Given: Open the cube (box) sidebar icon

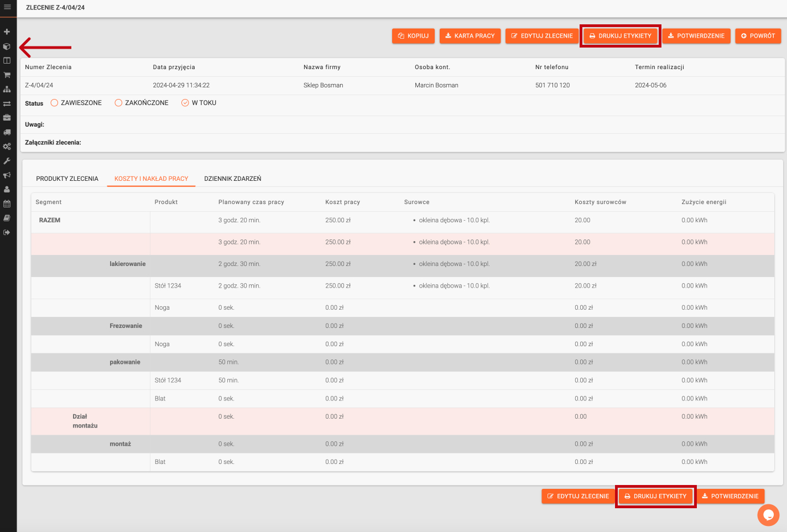Looking at the screenshot, I should click(x=7, y=46).
